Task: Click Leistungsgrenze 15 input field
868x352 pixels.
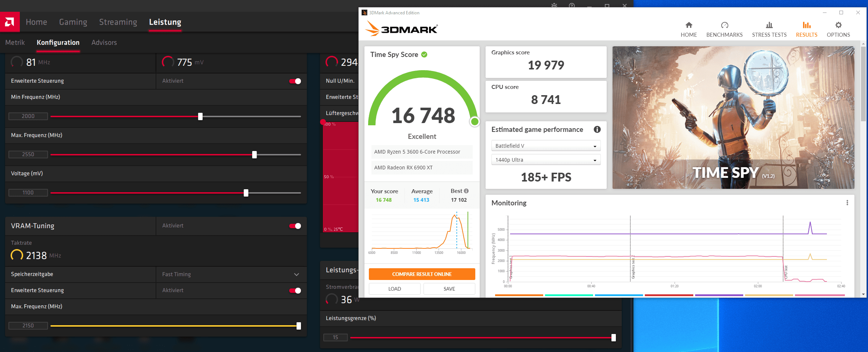Action: tap(335, 337)
